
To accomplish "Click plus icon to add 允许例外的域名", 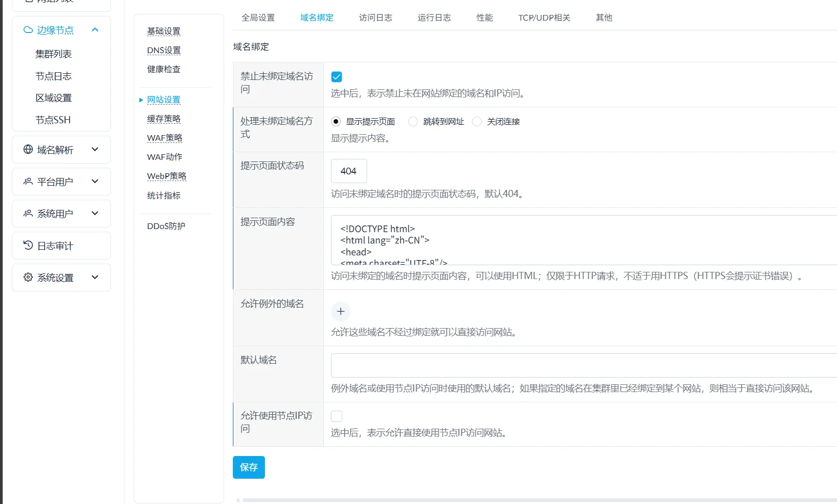I will [340, 312].
